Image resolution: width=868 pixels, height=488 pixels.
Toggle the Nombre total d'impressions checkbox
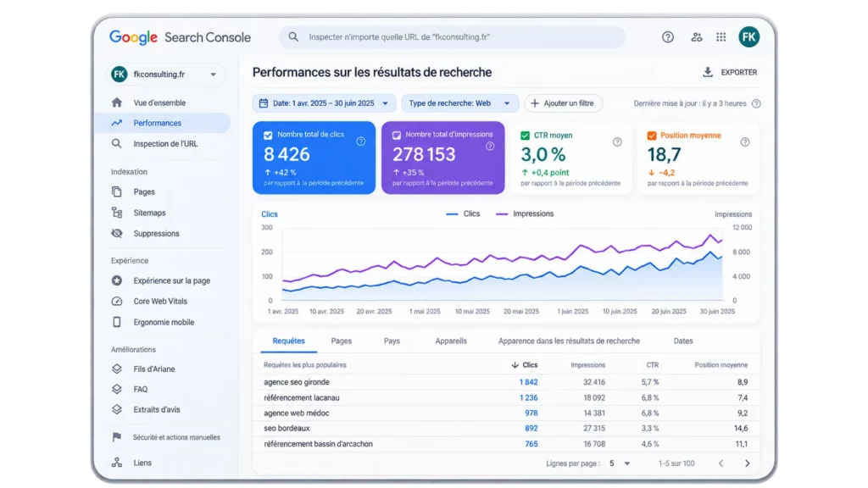click(x=397, y=135)
